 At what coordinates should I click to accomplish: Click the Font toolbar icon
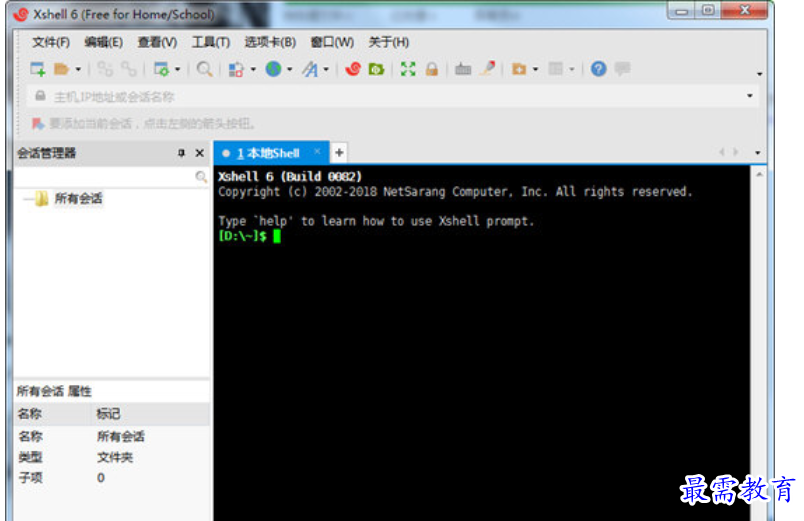(310, 69)
